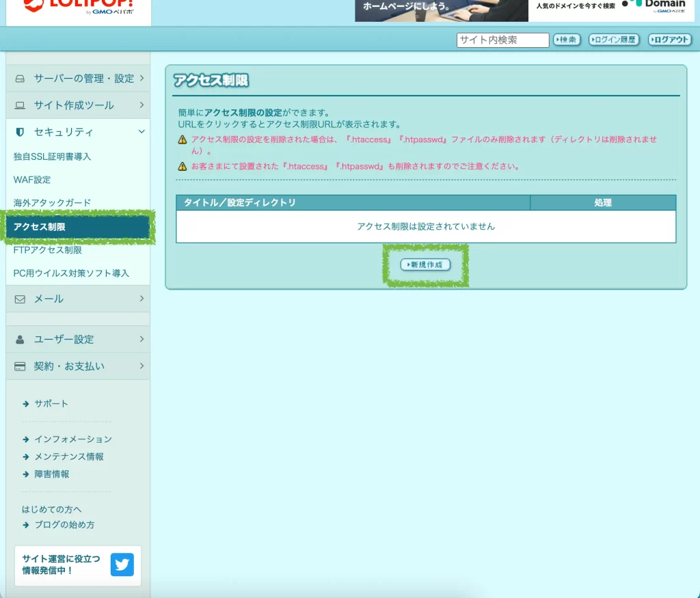Click the shield icon beside セキュリティ
The image size is (700, 598).
point(20,132)
